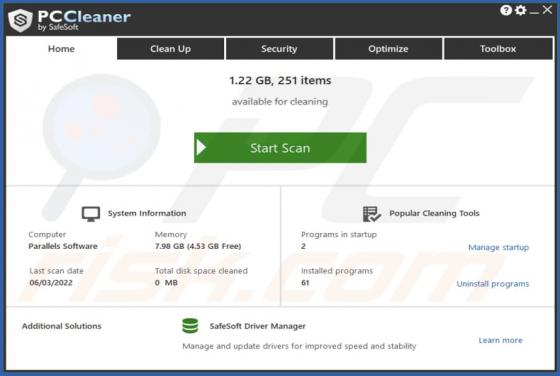
Task: Click the Installed programs label
Action: tap(337, 271)
